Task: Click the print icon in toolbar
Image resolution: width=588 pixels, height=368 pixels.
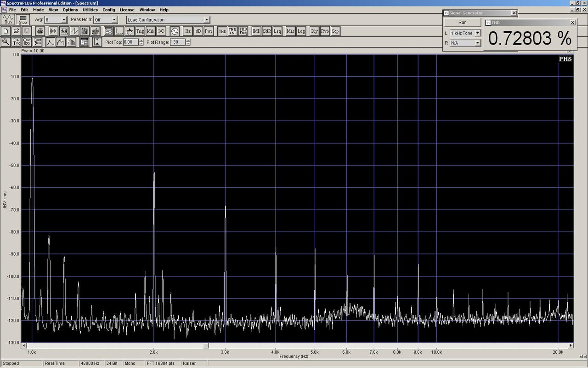Action: point(40,31)
